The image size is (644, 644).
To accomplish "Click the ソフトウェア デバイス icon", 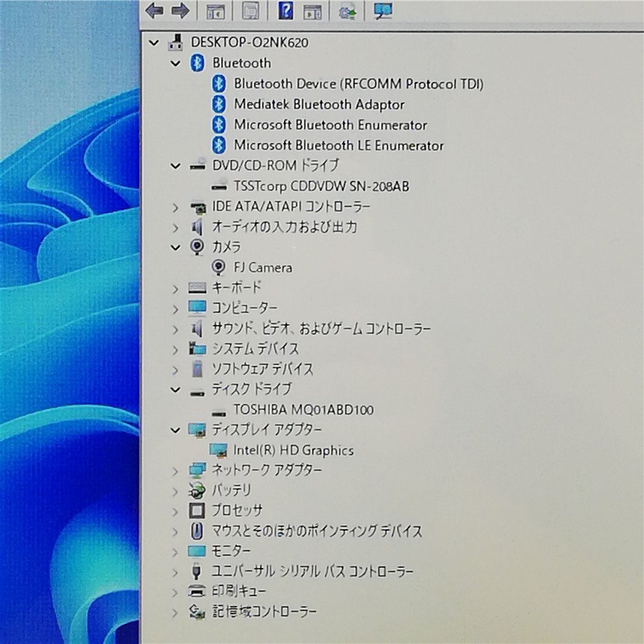I will pos(197,368).
